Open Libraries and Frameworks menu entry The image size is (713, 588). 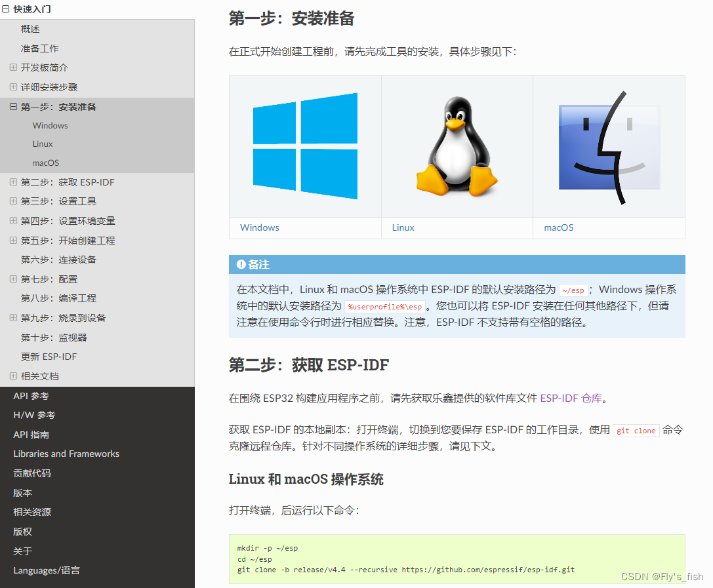[x=66, y=454]
